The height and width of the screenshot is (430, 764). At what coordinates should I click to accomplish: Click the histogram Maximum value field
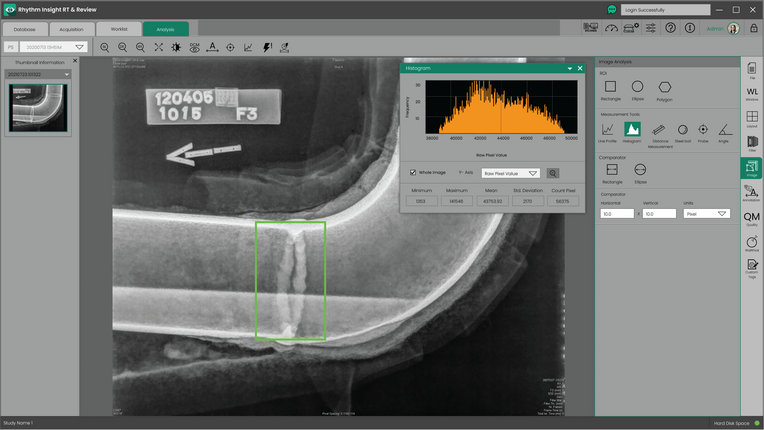point(457,201)
